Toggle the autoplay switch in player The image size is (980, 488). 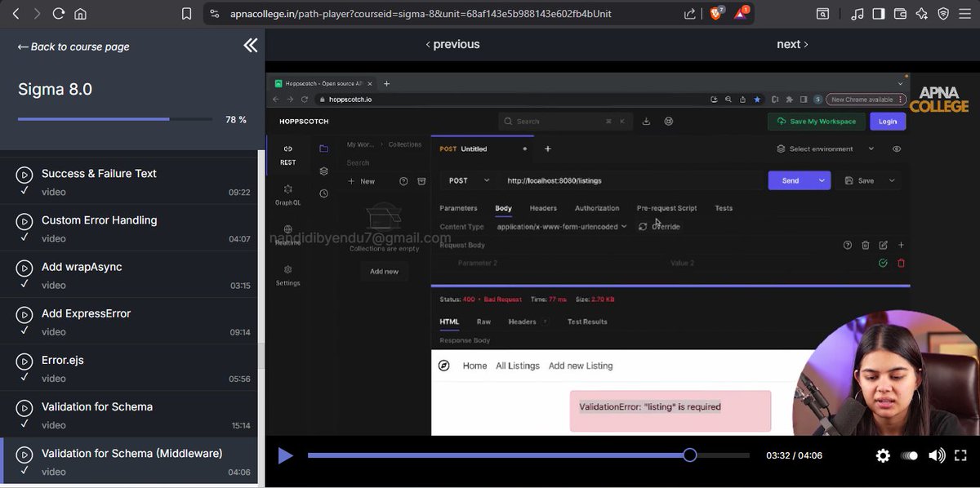tap(909, 455)
